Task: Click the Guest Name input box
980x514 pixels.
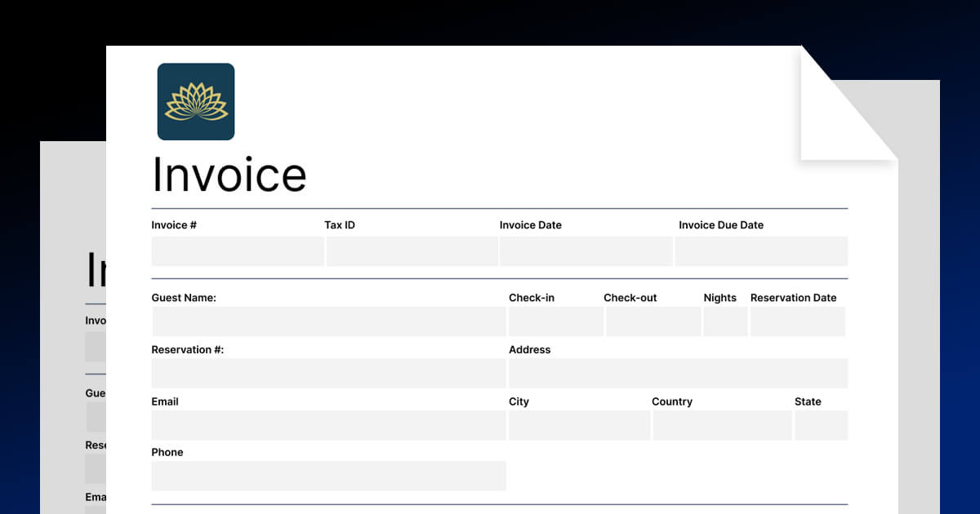Action: tap(328, 321)
